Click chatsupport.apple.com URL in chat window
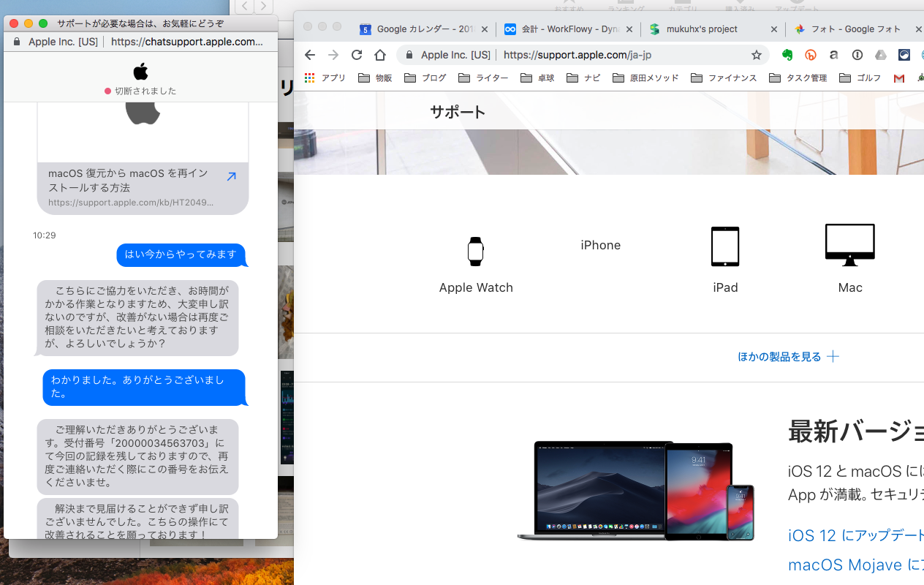The image size is (924, 585). point(186,42)
